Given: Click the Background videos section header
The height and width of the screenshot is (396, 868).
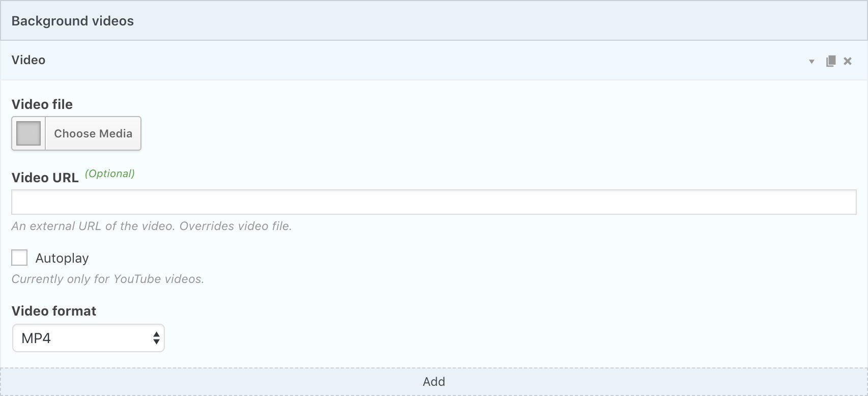Looking at the screenshot, I should tap(434, 21).
